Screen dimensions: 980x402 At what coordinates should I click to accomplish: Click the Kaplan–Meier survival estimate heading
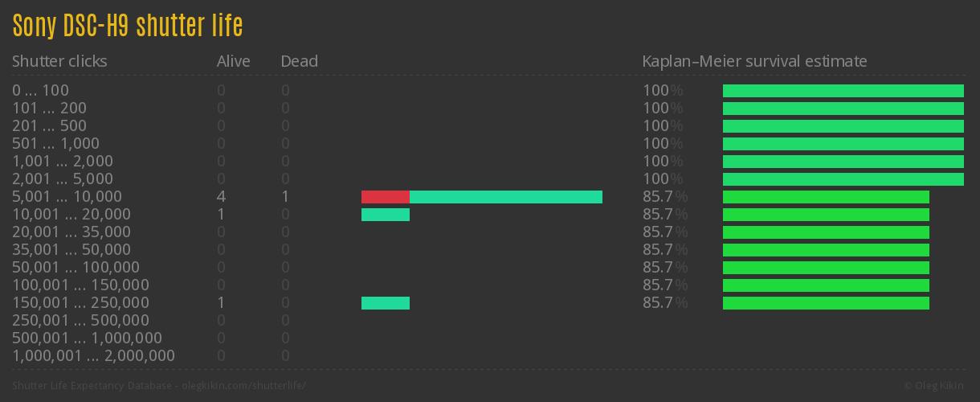(x=754, y=61)
